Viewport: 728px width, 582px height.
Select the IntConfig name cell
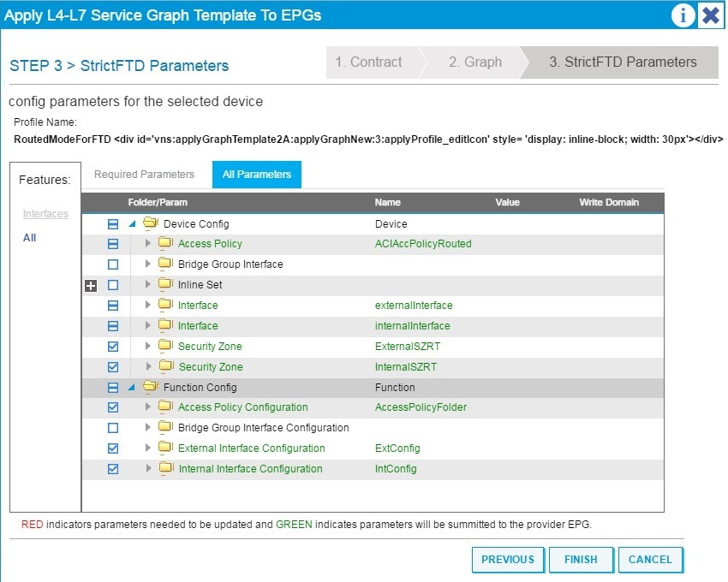click(396, 469)
